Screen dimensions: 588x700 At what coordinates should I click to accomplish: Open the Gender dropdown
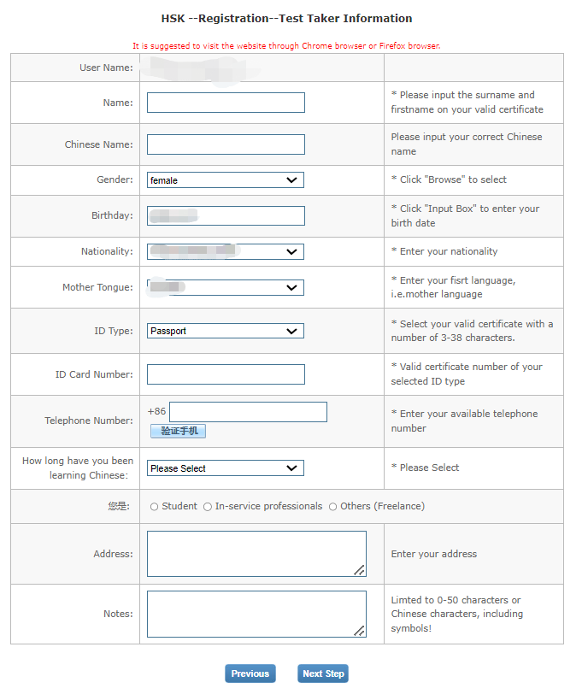[226, 180]
